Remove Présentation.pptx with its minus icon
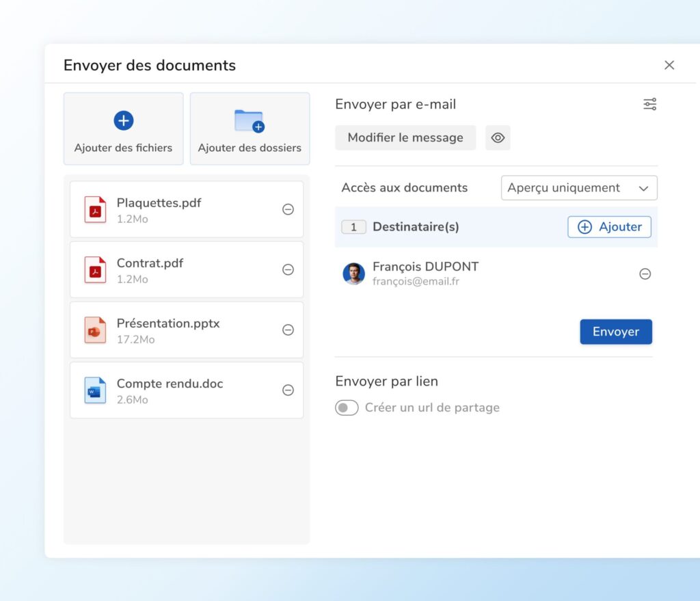The height and width of the screenshot is (601, 700). [x=288, y=330]
